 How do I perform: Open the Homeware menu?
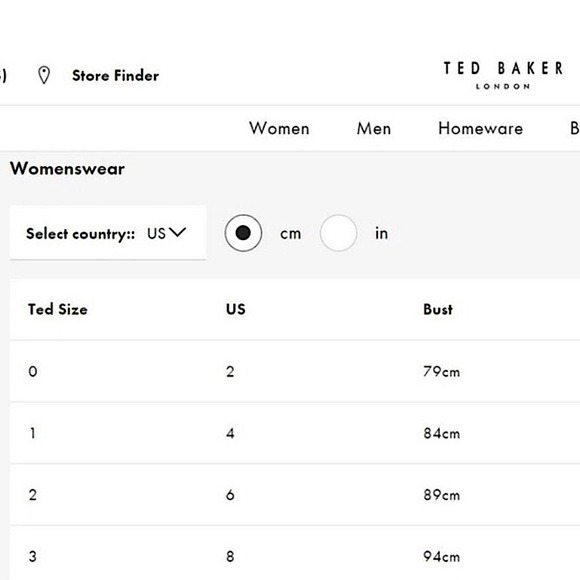pos(480,128)
